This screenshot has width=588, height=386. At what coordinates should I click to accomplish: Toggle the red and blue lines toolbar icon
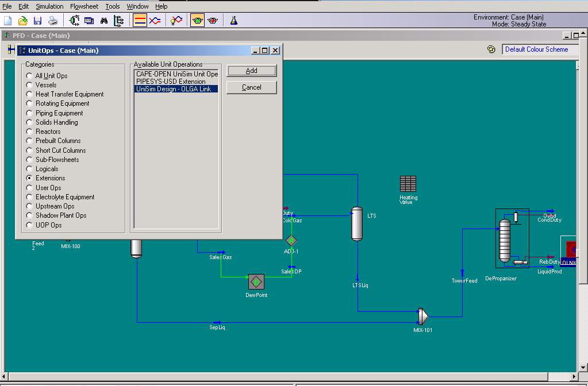(x=140, y=20)
